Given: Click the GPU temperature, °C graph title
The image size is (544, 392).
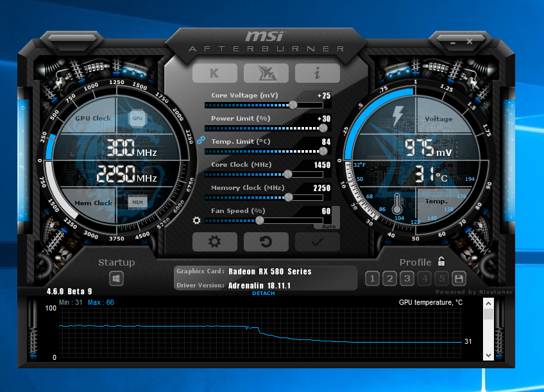Looking at the screenshot, I should (430, 302).
